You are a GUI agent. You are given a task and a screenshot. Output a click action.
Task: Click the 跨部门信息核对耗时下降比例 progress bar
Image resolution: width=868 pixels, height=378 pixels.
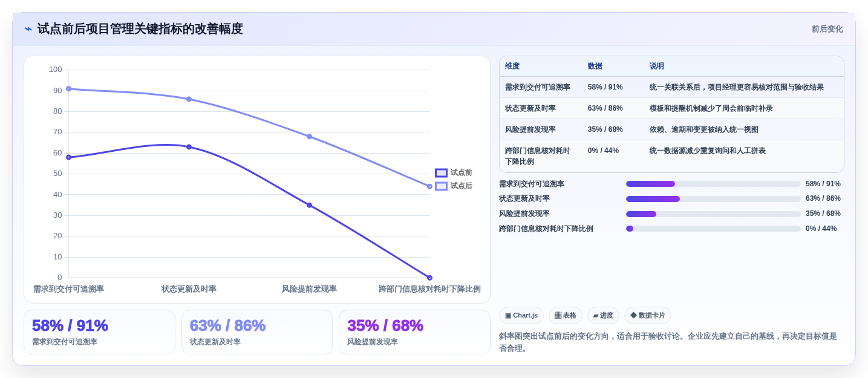pyautogui.click(x=713, y=229)
